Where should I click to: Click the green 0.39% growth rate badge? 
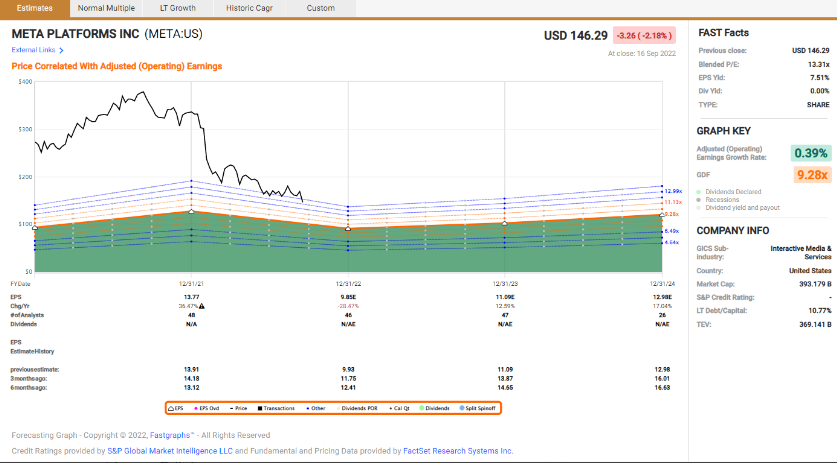point(811,153)
